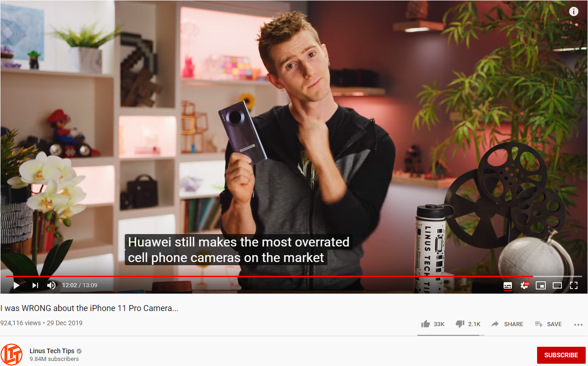This screenshot has width=588, height=366.
Task: Show the video info card icon
Action: (574, 11)
